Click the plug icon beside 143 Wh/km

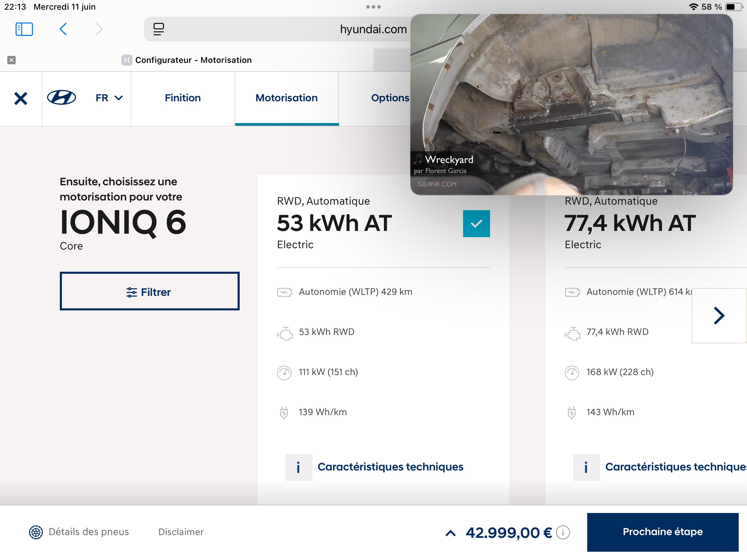(571, 413)
